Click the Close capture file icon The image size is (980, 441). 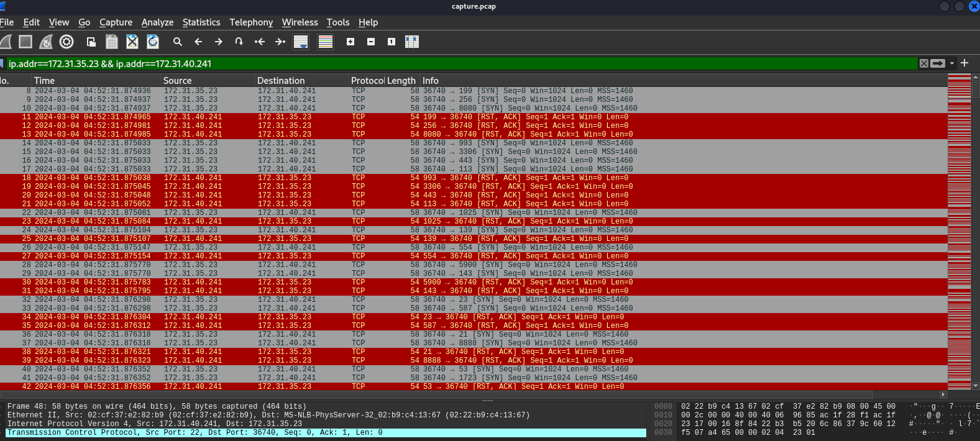(132, 42)
